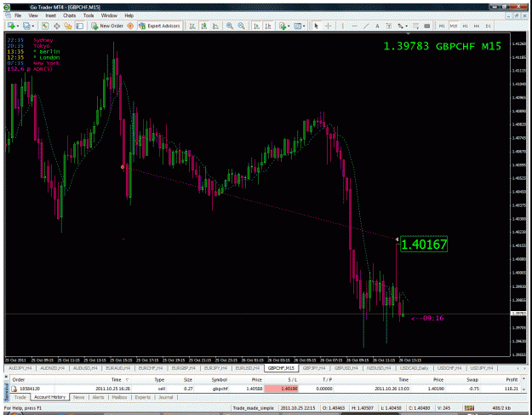Screen dimensions: 532x415
Task: Select the text label T tool
Action: [x=389, y=26]
